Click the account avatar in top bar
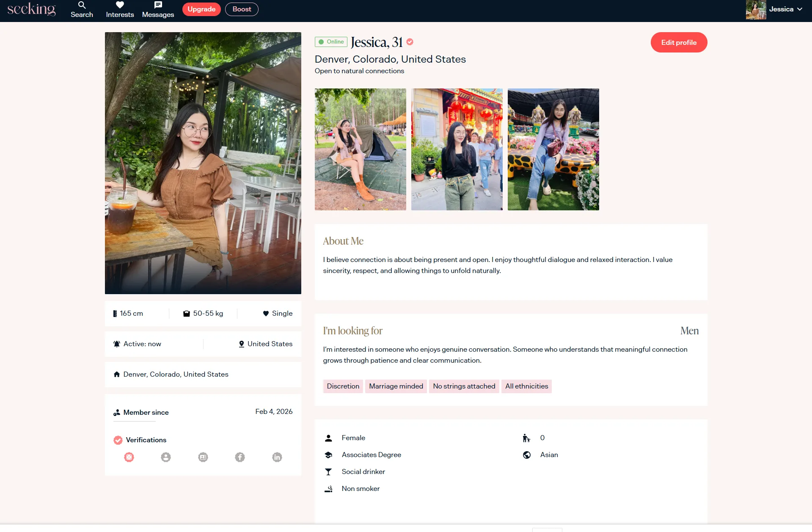 756,10
